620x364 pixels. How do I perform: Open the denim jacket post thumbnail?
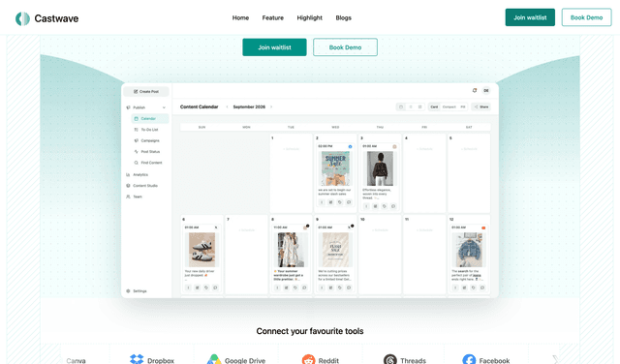click(469, 250)
